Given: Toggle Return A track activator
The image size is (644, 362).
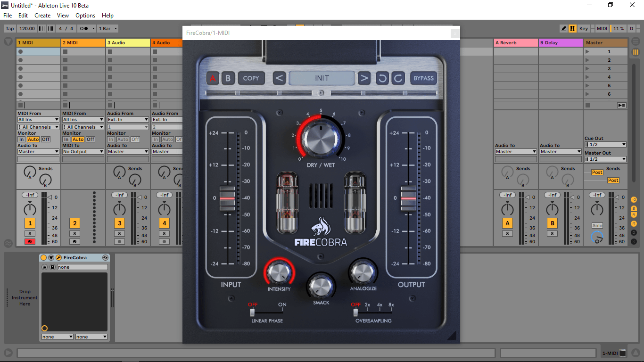Looking at the screenshot, I should tap(507, 223).
